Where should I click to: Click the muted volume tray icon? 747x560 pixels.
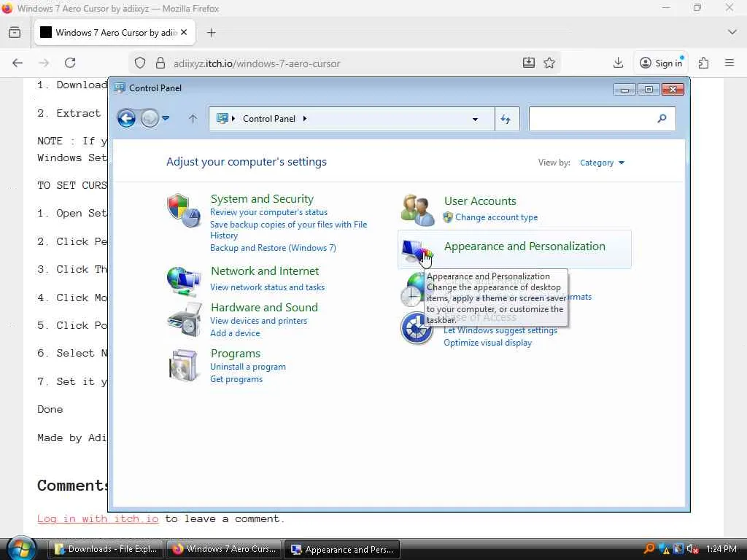pos(692,549)
